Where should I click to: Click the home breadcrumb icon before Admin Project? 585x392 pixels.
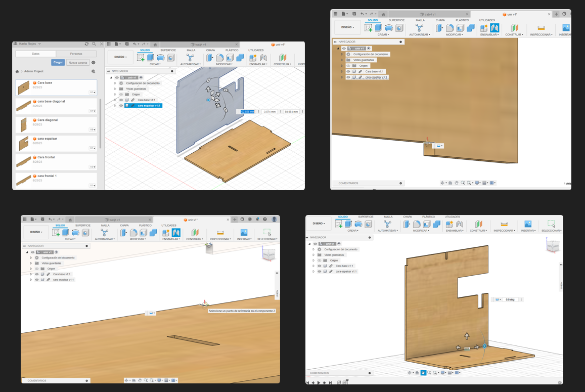17,71
